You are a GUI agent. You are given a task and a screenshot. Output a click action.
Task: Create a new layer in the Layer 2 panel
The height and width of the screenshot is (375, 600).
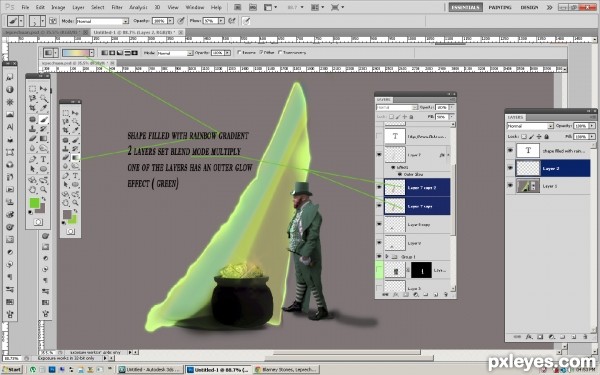574,337
